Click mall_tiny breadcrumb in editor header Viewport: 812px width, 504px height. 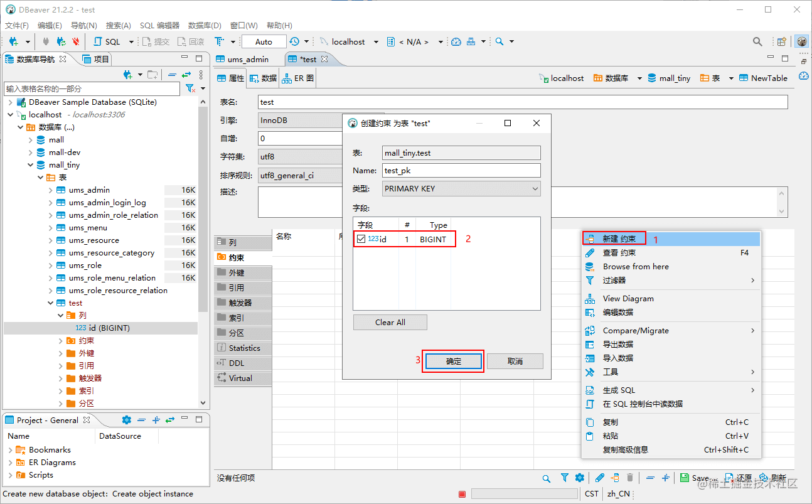[669, 78]
